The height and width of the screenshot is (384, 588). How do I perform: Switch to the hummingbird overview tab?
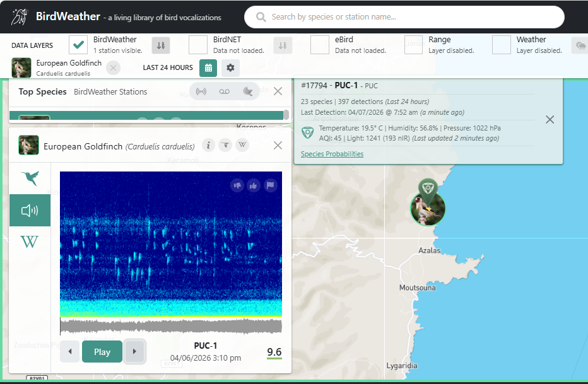click(x=30, y=178)
